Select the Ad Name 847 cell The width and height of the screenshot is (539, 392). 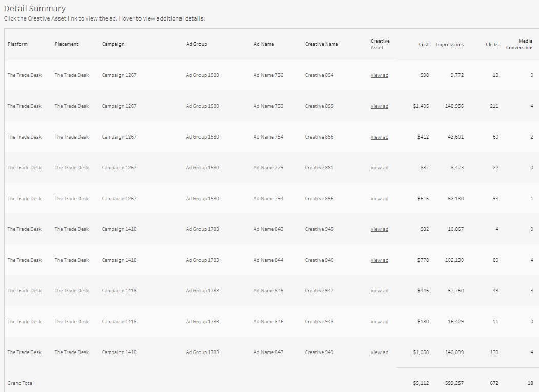[268, 352]
